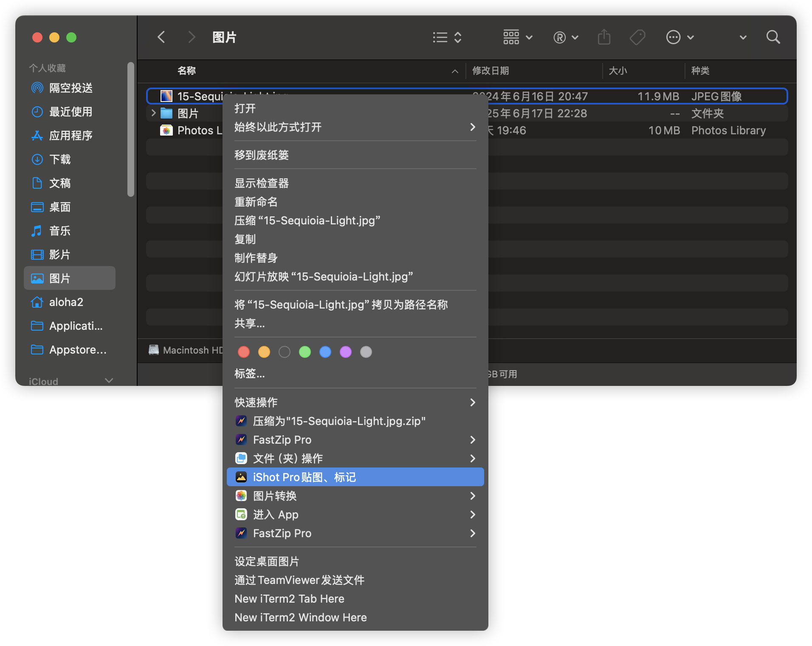Open the more actions ellipsis menu
This screenshot has width=812, height=646.
coord(679,37)
